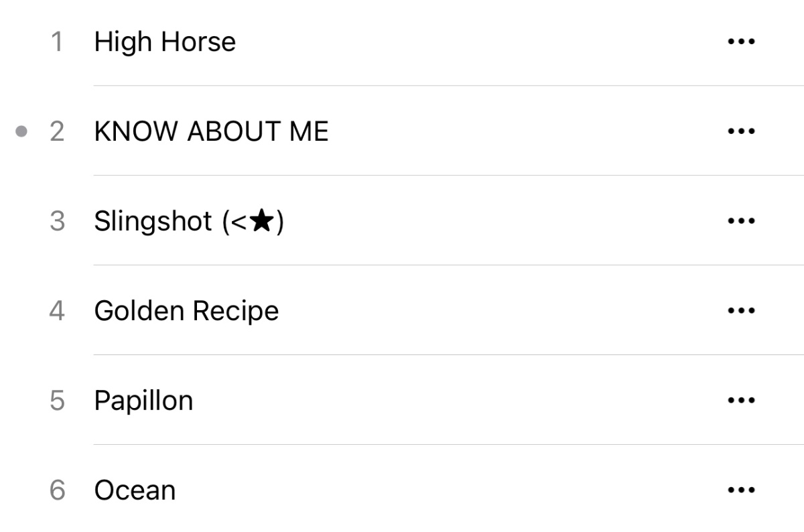This screenshot has height=532, width=804.
Task: Click the gray dot beside track 2
Action: (x=21, y=131)
